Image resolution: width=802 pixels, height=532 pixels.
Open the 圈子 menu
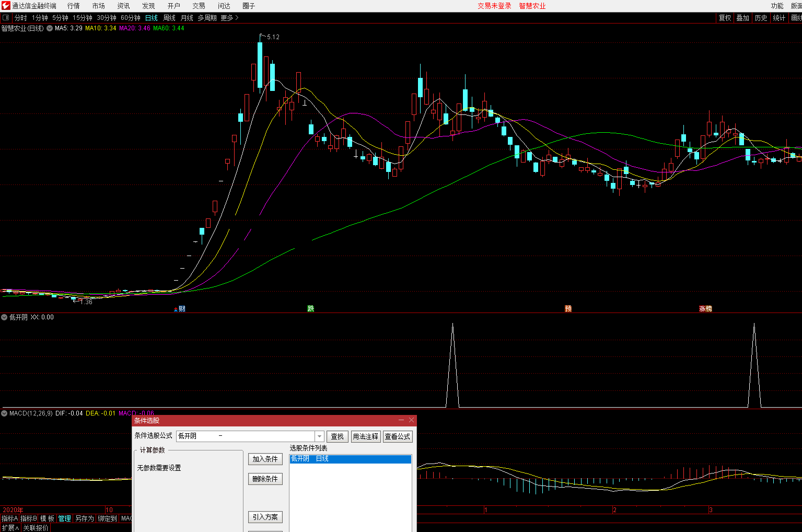(x=249, y=6)
